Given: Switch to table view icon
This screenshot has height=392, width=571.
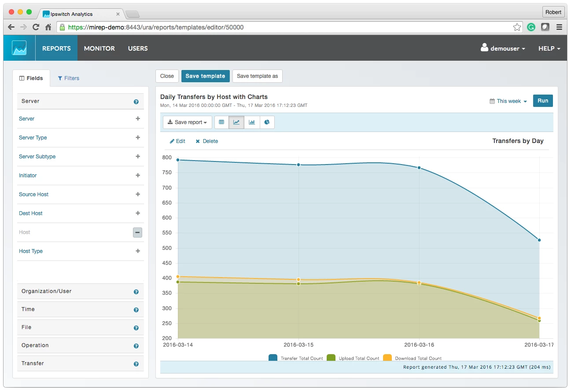Looking at the screenshot, I should (221, 122).
